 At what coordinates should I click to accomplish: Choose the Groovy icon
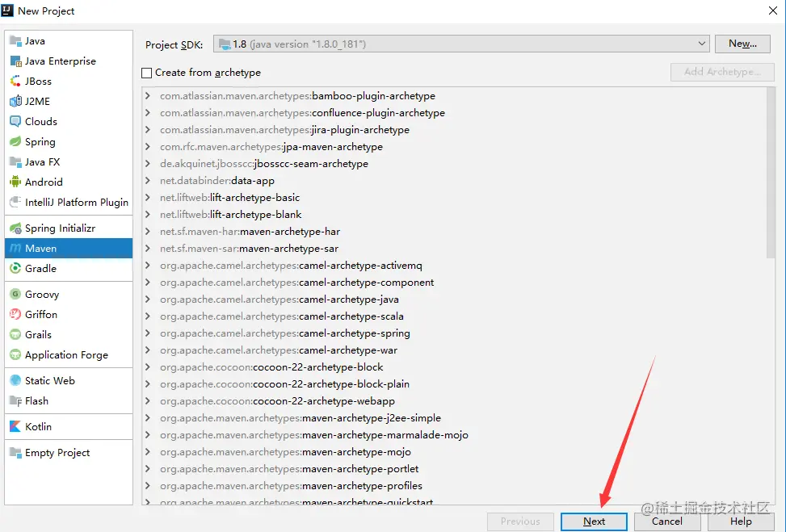[x=15, y=295]
